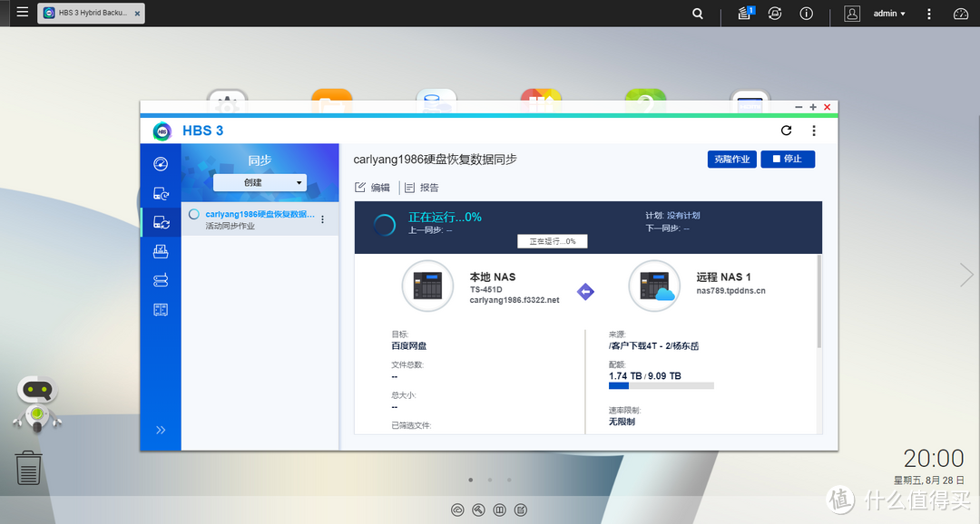Image resolution: width=980 pixels, height=524 pixels.
Task: Expand the HBS sidebar with double chevron
Action: 161,430
